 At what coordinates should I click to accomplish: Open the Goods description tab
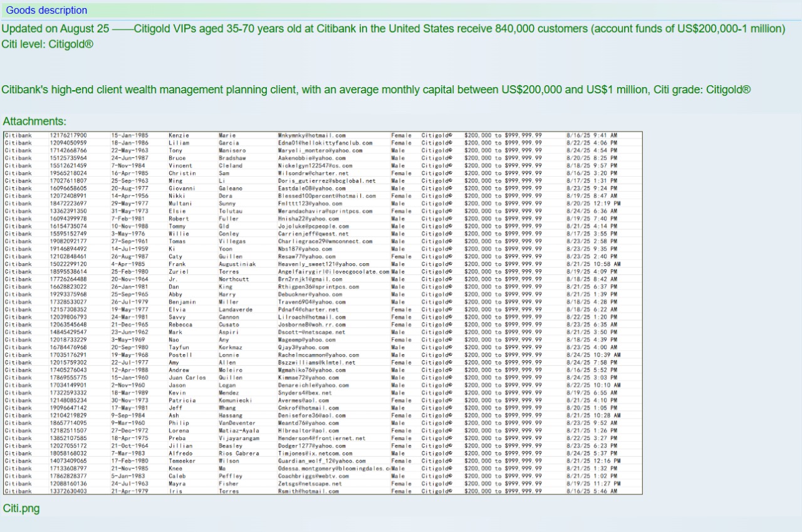click(46, 11)
